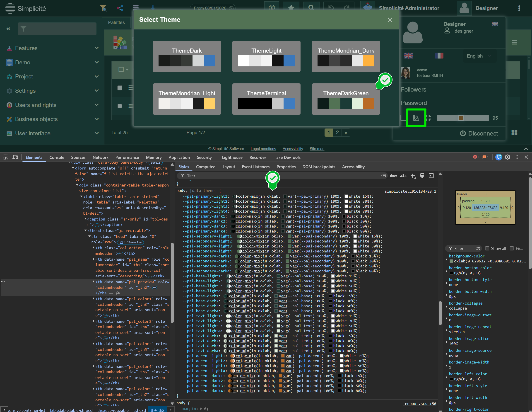This screenshot has height=412, width=532.
Task: Switch interface to the French flag
Action: 439,56
